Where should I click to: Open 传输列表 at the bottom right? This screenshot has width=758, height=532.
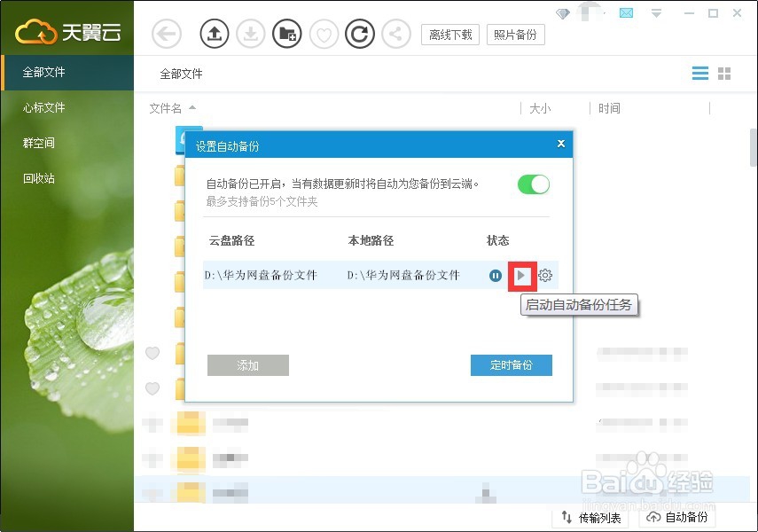[x=590, y=517]
